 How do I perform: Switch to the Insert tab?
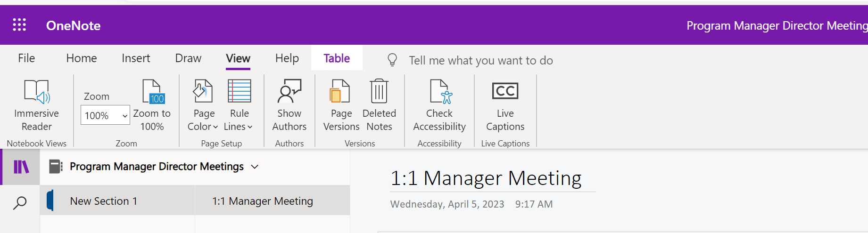(136, 58)
